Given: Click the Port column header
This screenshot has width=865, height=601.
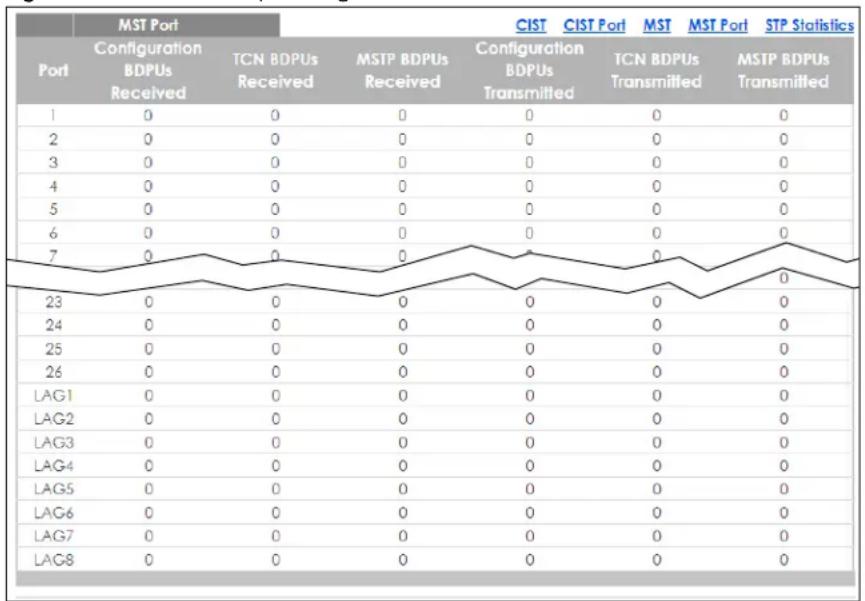Looking at the screenshot, I should coord(54,71).
